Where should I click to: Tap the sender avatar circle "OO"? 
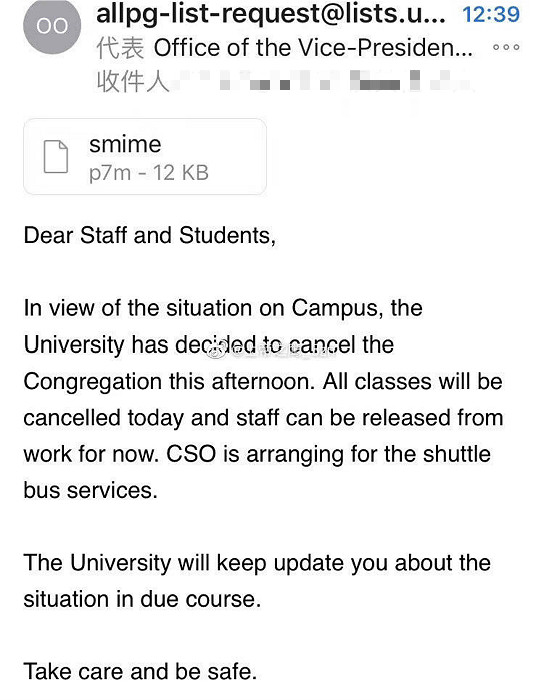[x=52, y=26]
